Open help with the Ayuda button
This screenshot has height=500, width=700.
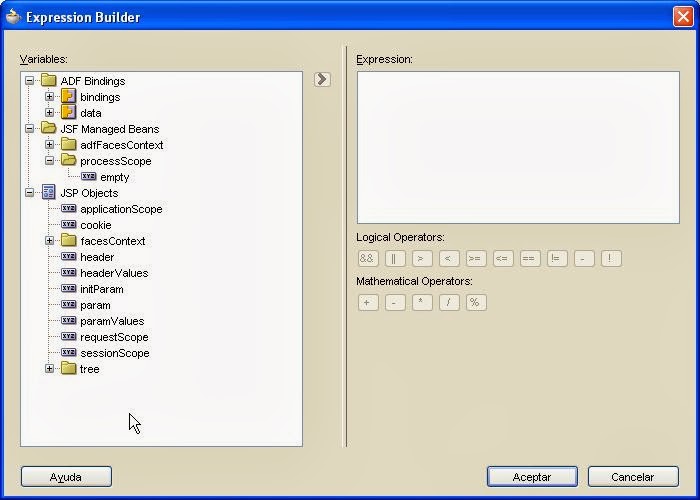tap(66, 477)
